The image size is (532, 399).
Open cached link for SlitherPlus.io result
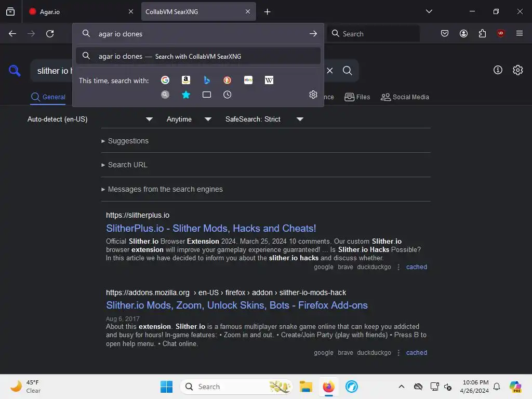(x=417, y=267)
